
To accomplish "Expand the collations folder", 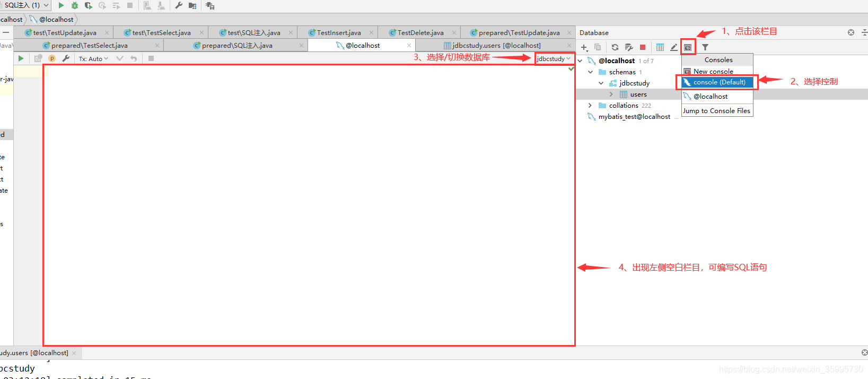I will point(590,105).
